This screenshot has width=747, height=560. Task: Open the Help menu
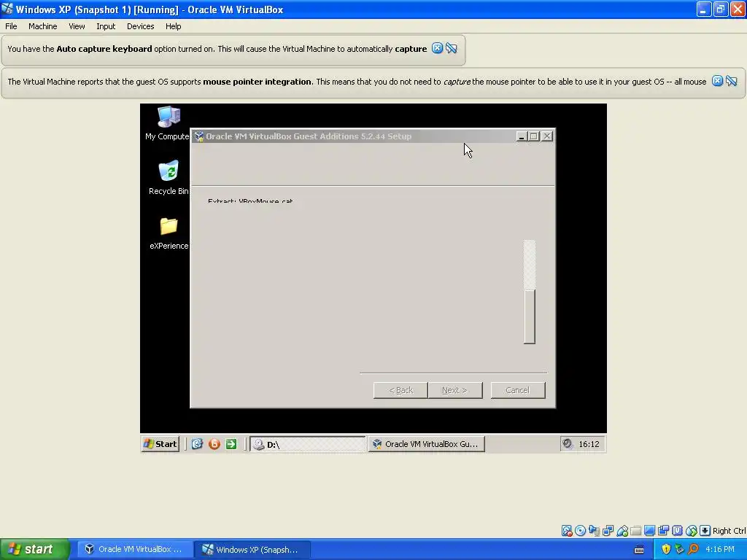point(174,26)
